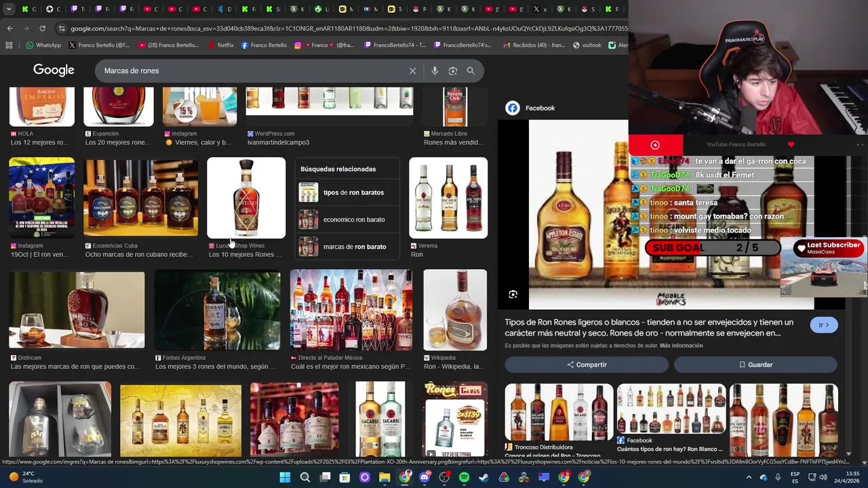This screenshot has width=868, height=488.
Task: Open the X Franco Bertello bookmark
Action: 99,45
